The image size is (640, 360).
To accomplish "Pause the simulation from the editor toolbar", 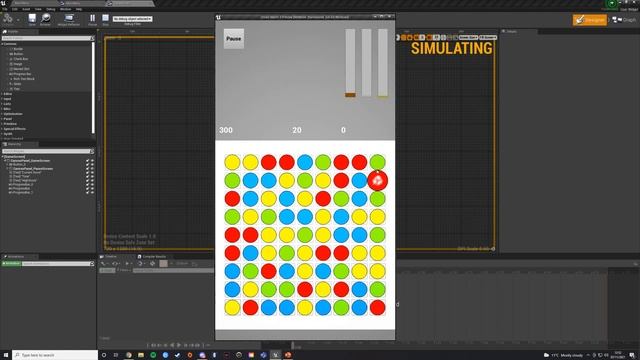I will click(x=93, y=19).
